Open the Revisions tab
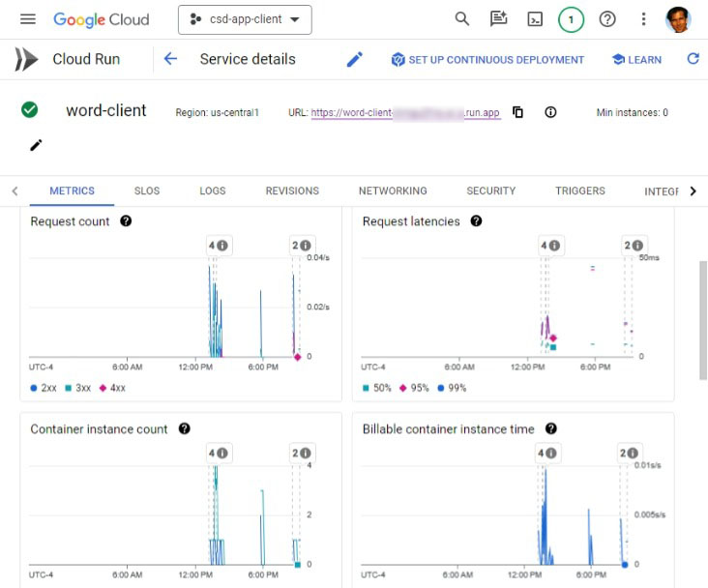 pos(292,191)
